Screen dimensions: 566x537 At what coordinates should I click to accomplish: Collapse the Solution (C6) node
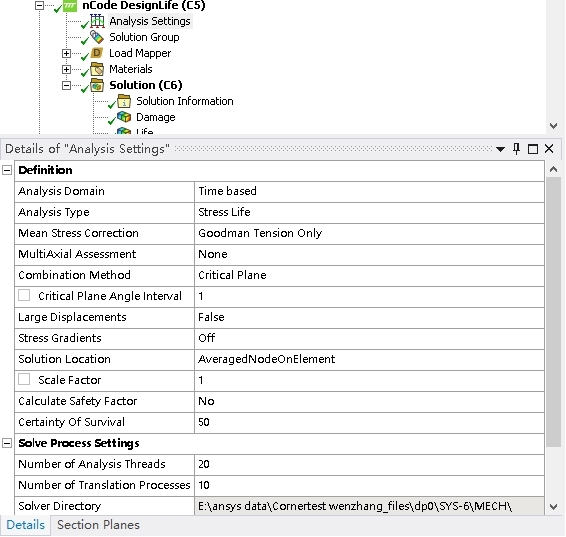pos(66,86)
